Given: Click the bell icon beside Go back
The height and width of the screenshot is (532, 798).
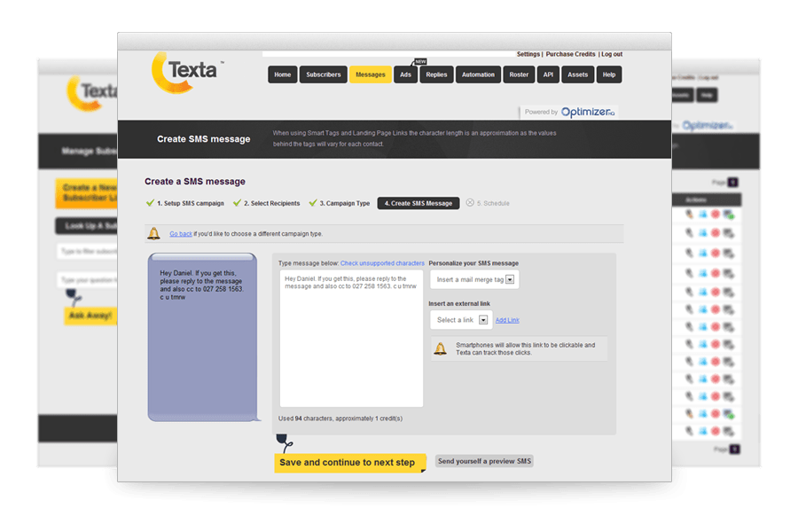Looking at the screenshot, I should pyautogui.click(x=153, y=233).
